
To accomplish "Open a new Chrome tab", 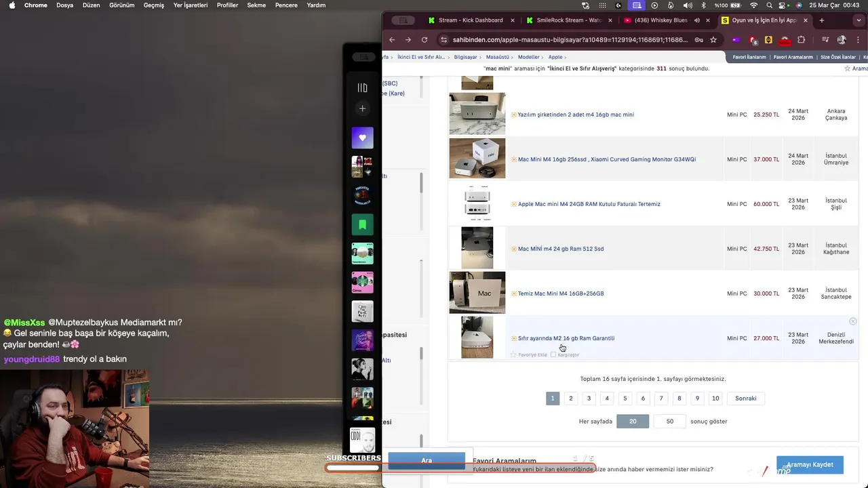I will click(822, 20).
